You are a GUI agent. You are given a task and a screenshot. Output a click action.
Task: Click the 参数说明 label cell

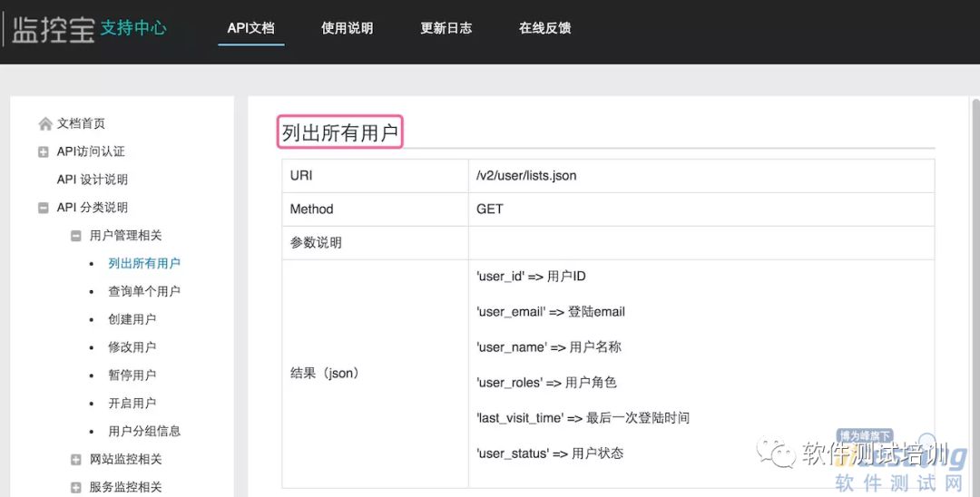coord(375,243)
